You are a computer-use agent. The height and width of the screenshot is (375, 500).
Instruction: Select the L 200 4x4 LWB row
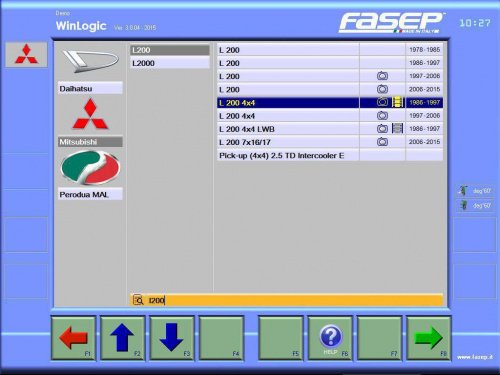[330, 129]
